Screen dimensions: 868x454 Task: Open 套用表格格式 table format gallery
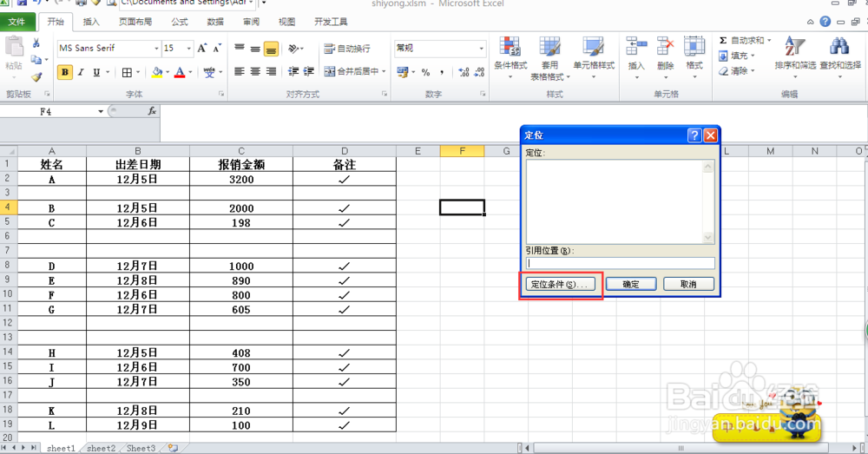pyautogui.click(x=549, y=57)
